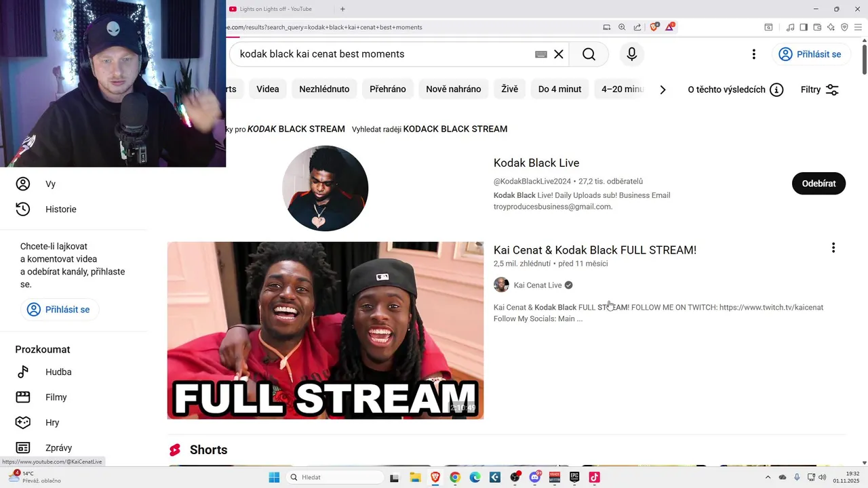Select the Nezhlédnuto filter chip
This screenshot has width=868, height=488.
pyautogui.click(x=324, y=89)
